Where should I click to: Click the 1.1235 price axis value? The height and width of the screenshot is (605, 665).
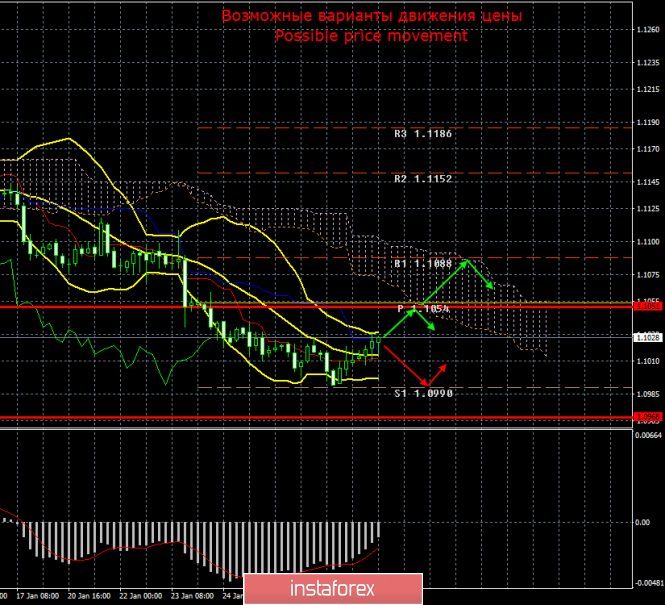[648, 63]
